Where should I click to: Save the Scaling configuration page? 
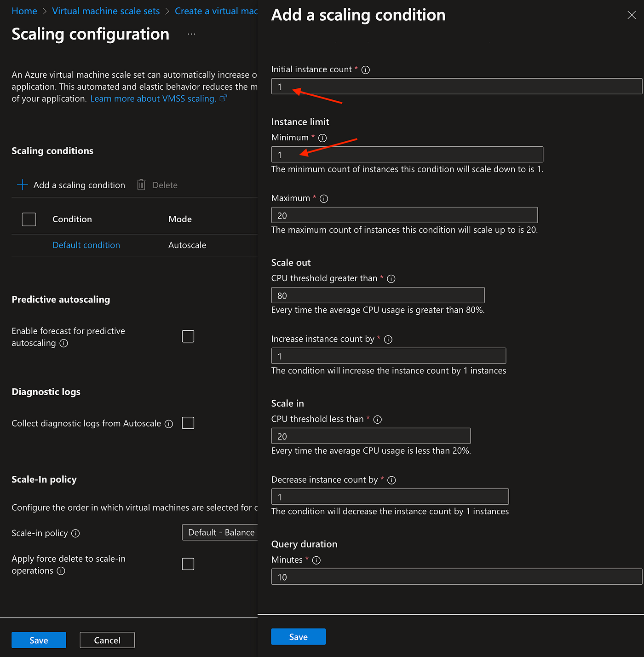[39, 640]
